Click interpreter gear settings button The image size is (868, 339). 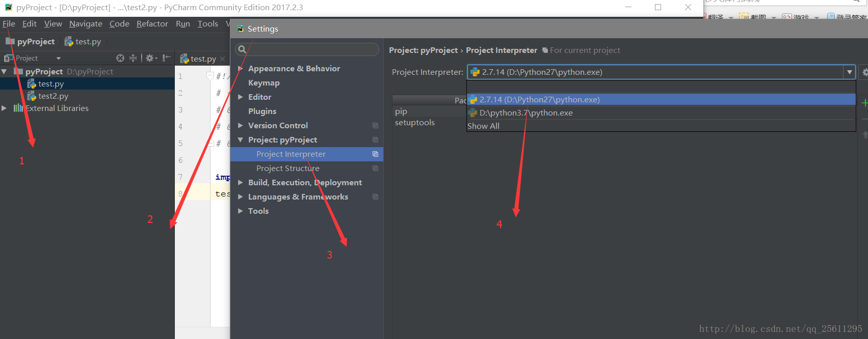[x=864, y=72]
